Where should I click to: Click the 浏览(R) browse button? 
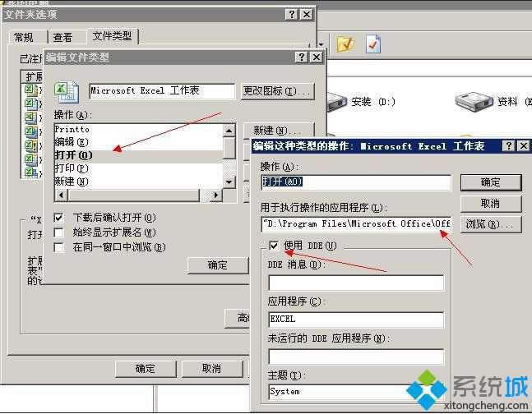coord(491,224)
